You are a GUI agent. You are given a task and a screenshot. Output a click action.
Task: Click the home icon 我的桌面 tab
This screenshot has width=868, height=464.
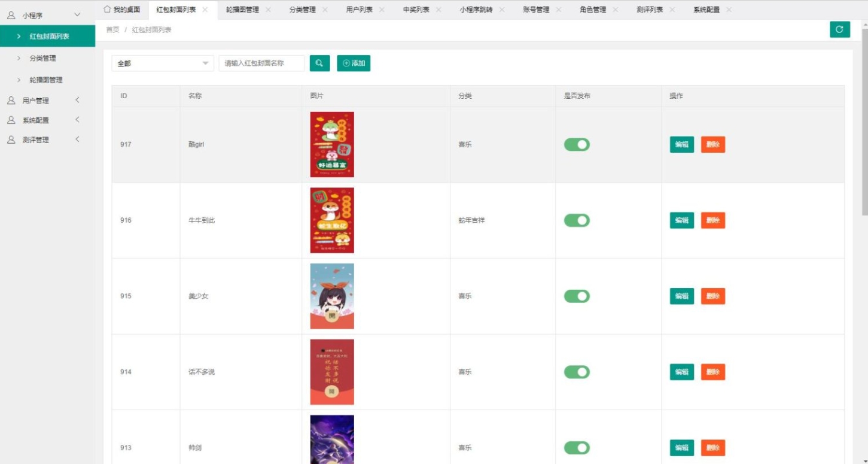[122, 10]
